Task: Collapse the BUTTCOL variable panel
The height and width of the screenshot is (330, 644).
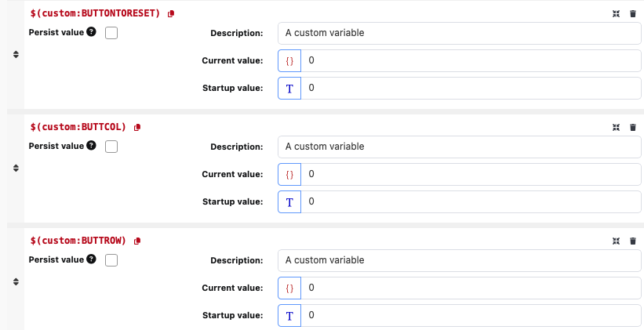Action: tap(617, 127)
